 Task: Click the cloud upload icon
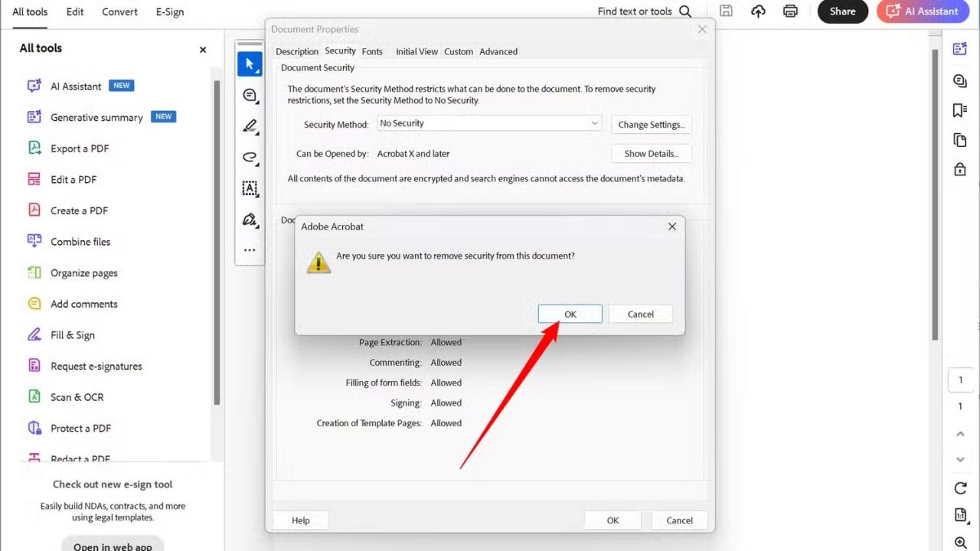pos(758,11)
